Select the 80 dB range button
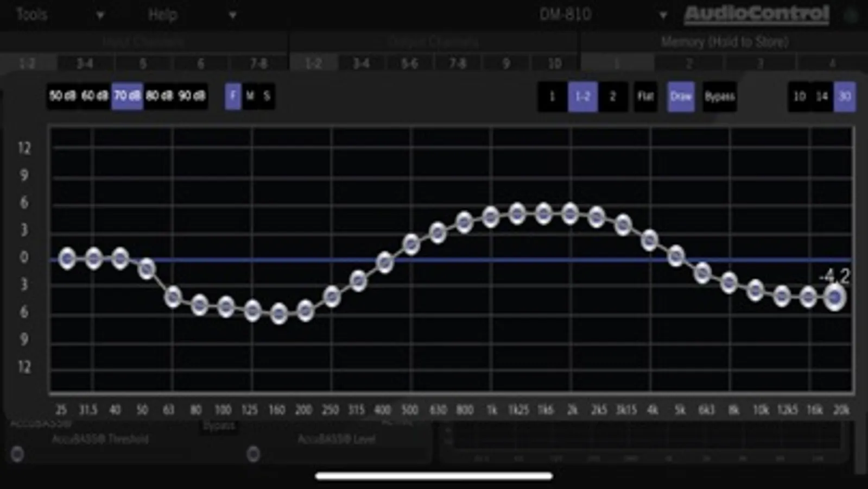 [159, 96]
